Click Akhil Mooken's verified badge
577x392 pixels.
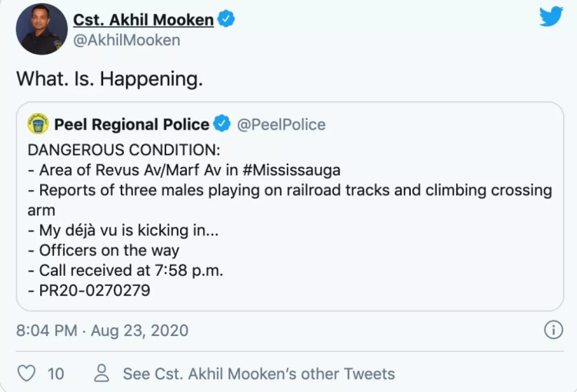pos(226,19)
